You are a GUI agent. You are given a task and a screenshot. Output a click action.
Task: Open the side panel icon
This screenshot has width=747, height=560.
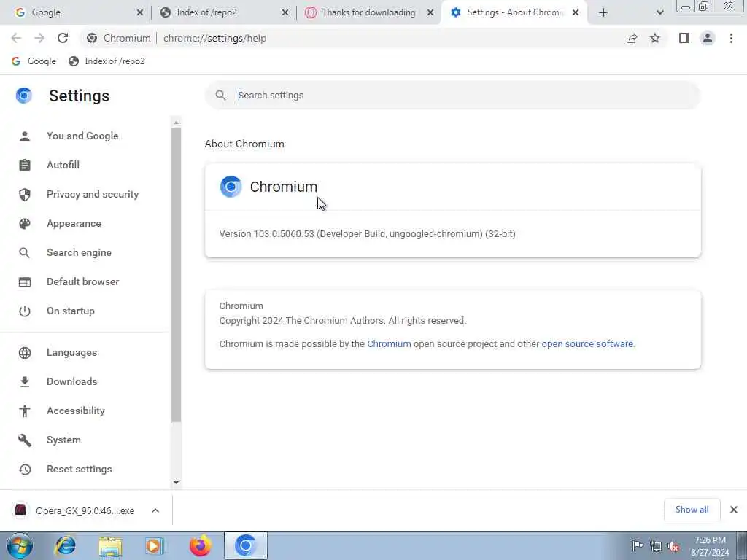click(684, 38)
